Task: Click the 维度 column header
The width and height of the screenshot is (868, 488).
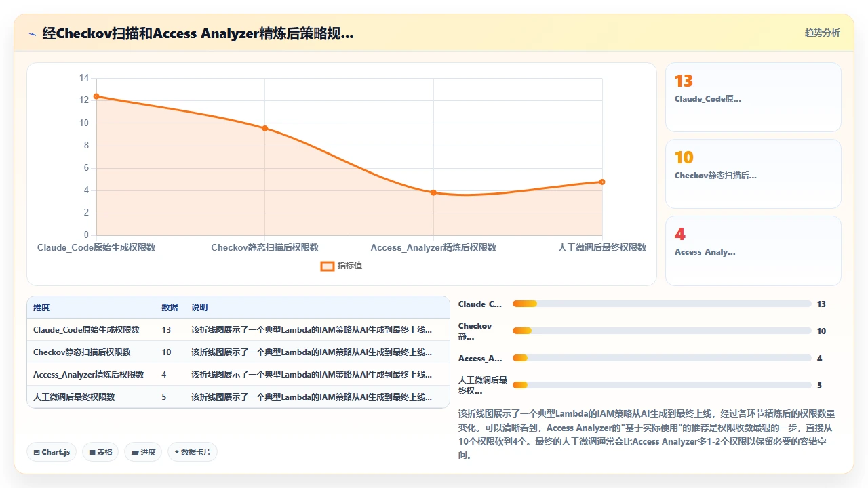Action: (x=41, y=308)
